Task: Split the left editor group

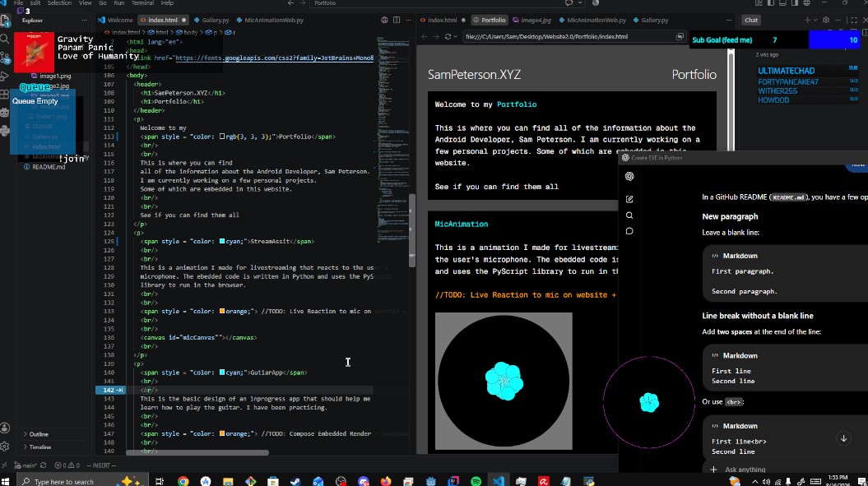Action: coord(397,20)
